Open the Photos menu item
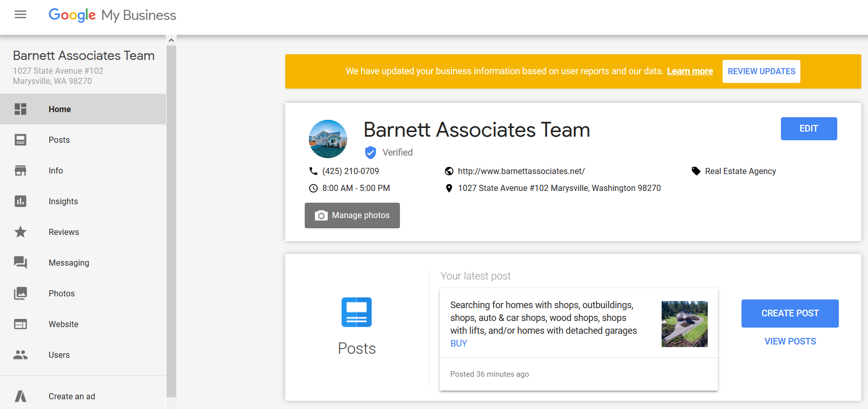 pyautogui.click(x=83, y=293)
